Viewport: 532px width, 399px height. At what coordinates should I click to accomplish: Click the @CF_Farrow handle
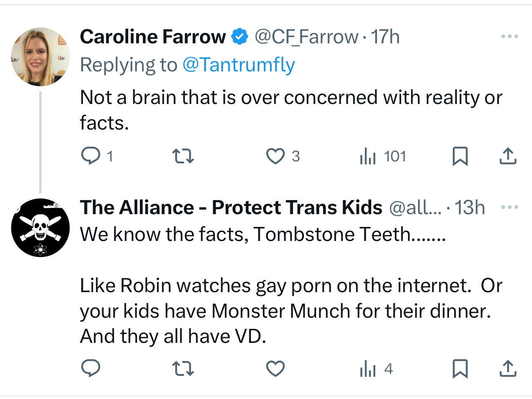(306, 37)
